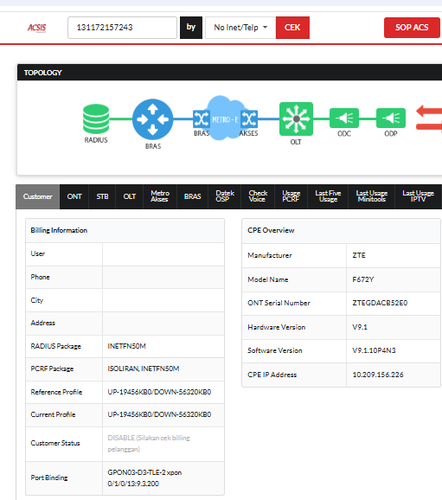Select the RADIUS database icon in topology
Screen dimensions: 442x500
[96, 119]
